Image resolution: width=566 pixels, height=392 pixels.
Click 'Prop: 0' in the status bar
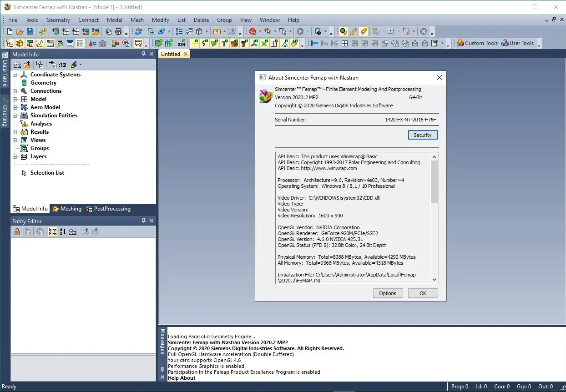pyautogui.click(x=460, y=387)
